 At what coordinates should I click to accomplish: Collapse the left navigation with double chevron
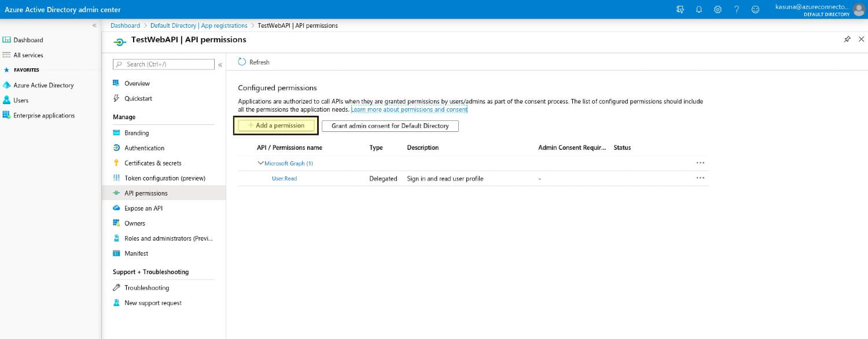[220, 65]
